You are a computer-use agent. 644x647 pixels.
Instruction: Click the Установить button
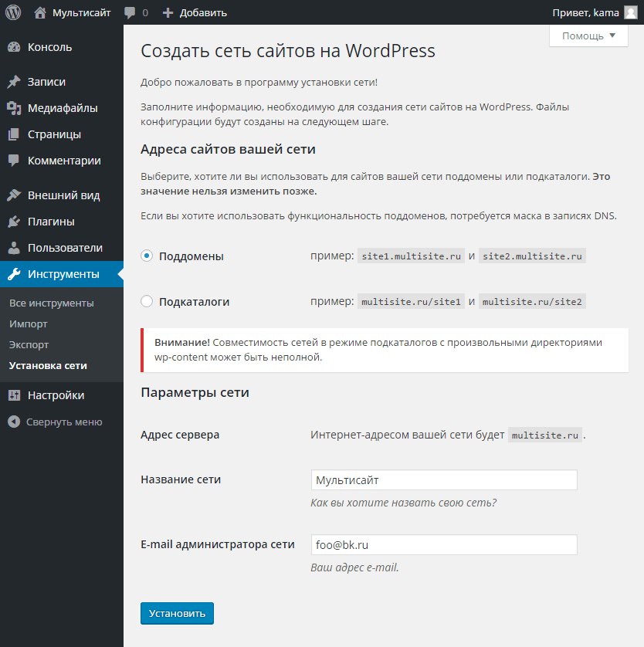click(x=177, y=613)
